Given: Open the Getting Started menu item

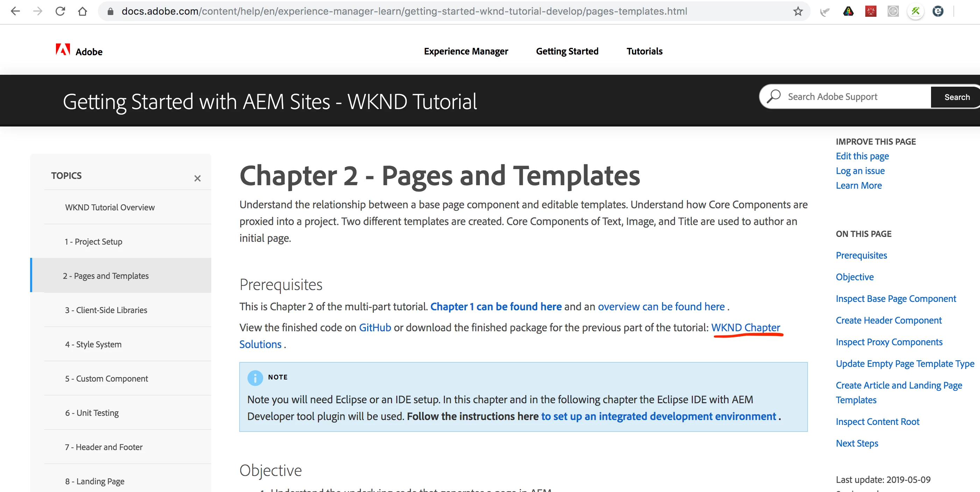Looking at the screenshot, I should point(567,51).
